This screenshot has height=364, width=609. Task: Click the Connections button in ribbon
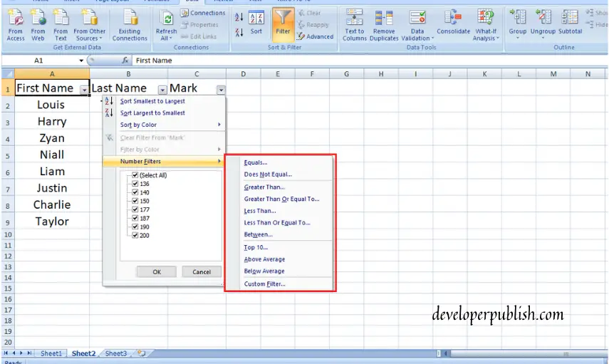click(x=203, y=13)
